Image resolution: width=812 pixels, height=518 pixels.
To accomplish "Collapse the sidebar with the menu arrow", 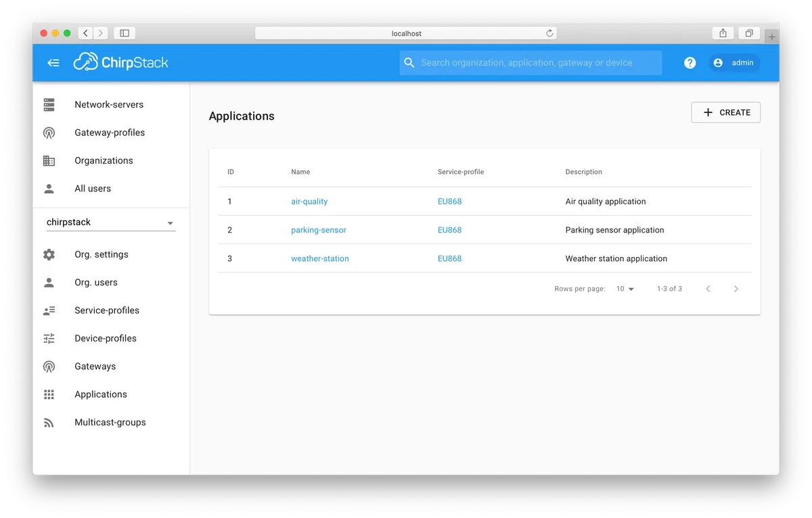I will 53,62.
